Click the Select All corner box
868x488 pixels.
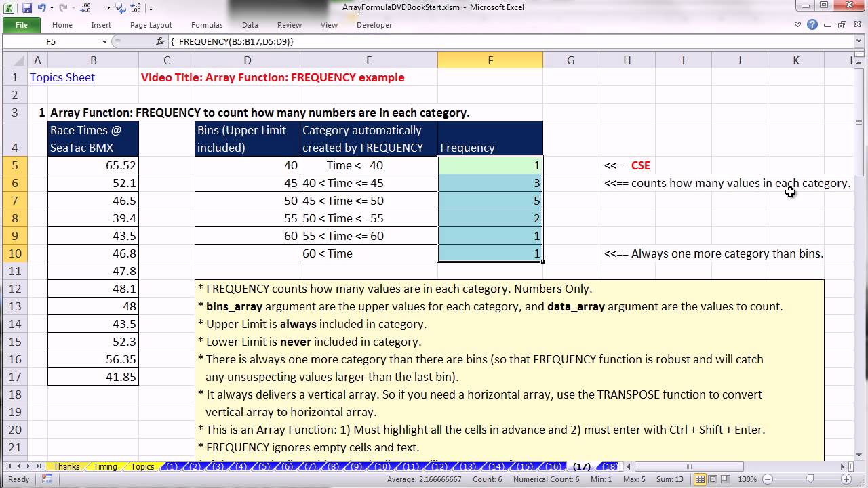click(x=15, y=60)
